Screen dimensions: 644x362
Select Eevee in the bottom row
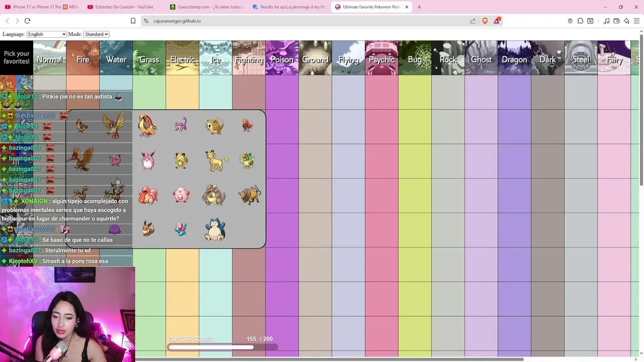[x=147, y=228]
